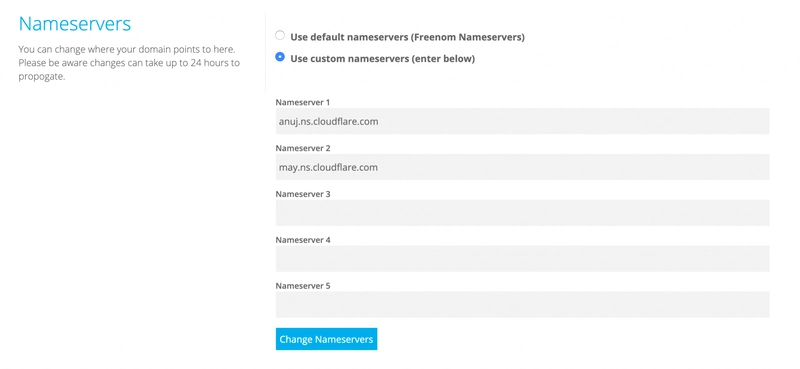This screenshot has width=800, height=369.
Task: Focus the Nameserver 2 input field
Action: [522, 167]
